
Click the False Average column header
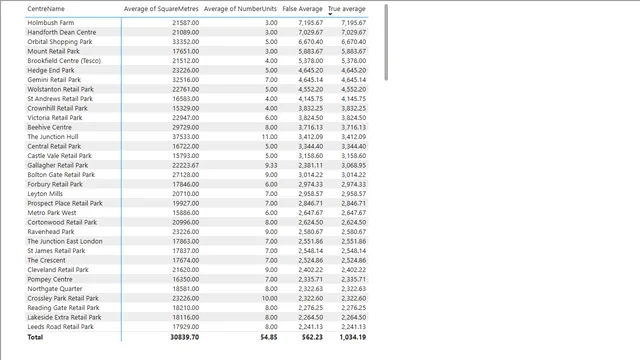point(302,9)
